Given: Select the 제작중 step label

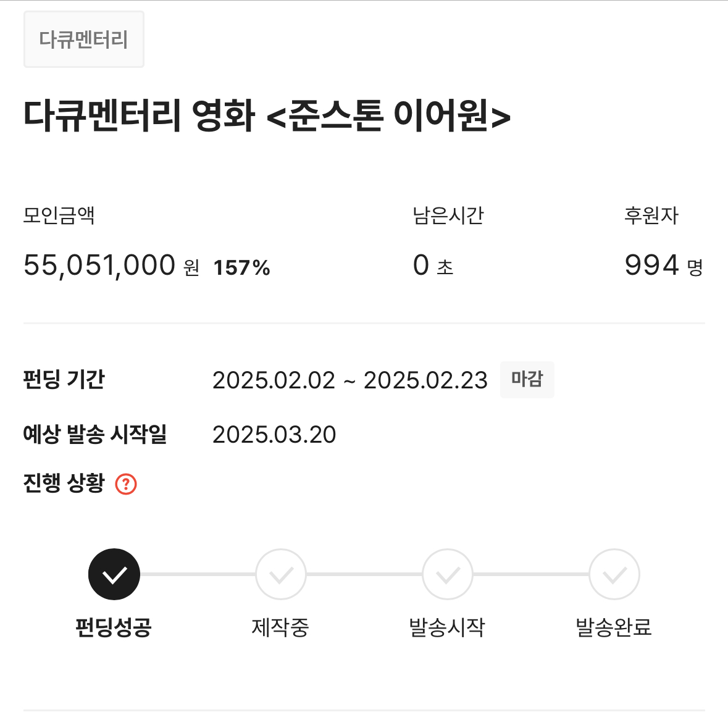Looking at the screenshot, I should [280, 627].
